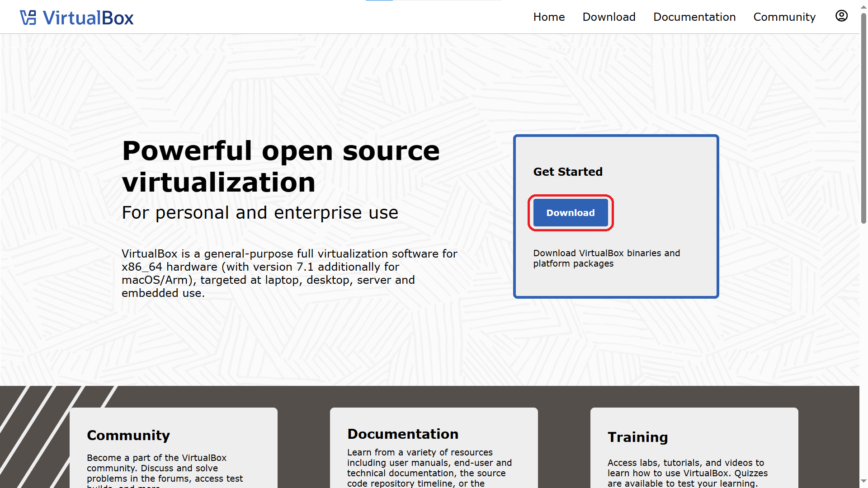Viewport: 868px width, 488px height.
Task: Open the Documentation card heading
Action: click(x=403, y=434)
